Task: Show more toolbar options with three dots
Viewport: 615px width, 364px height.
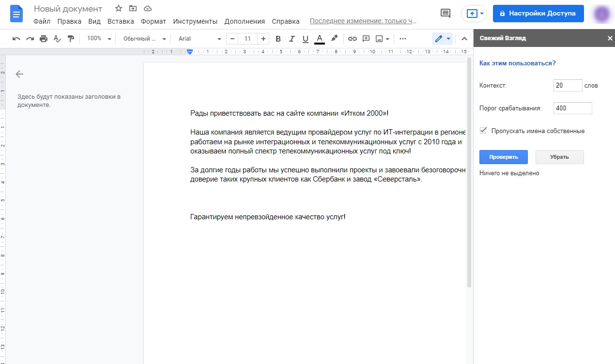Action: point(403,39)
